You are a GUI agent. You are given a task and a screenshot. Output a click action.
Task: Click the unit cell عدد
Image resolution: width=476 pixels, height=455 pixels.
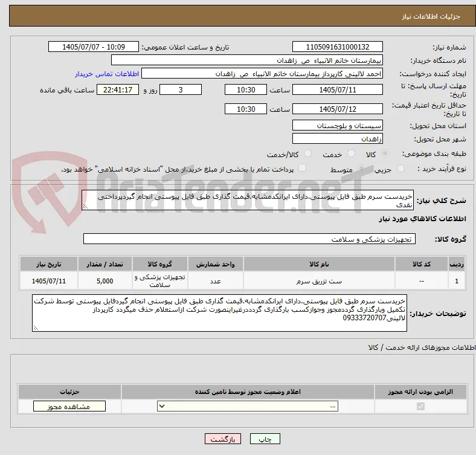click(x=215, y=281)
